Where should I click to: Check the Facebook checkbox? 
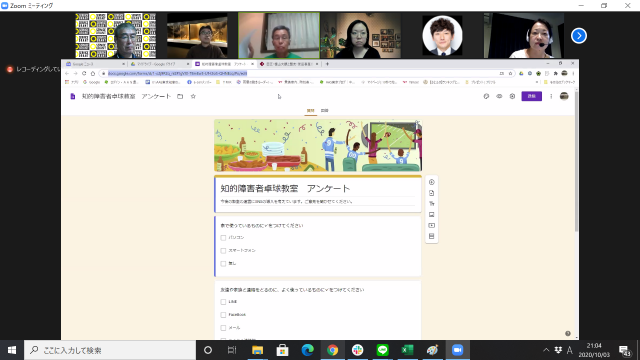click(x=223, y=315)
